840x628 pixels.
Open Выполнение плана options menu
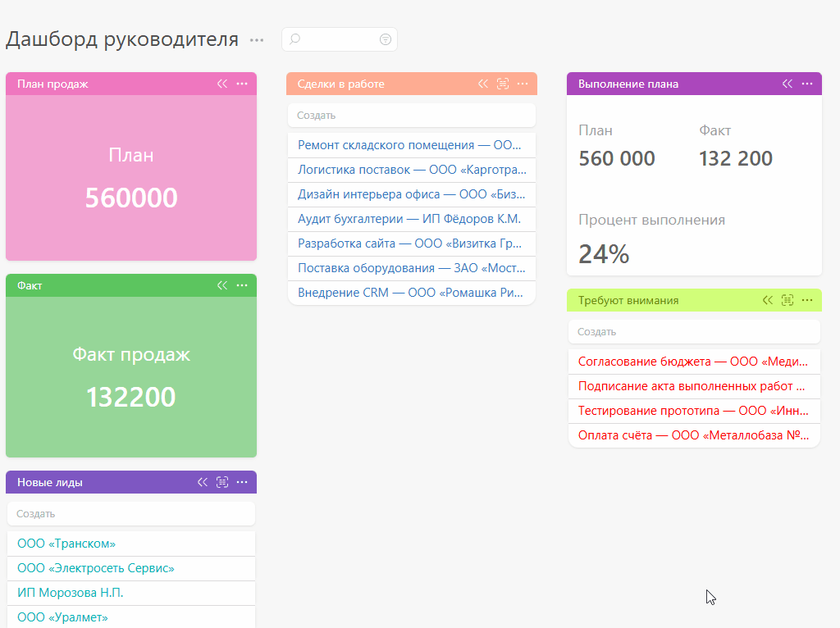[x=807, y=84]
